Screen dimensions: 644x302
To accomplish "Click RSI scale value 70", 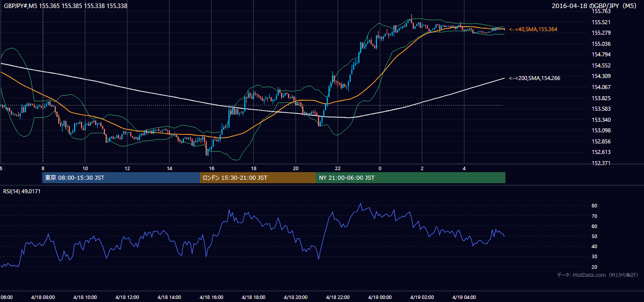I will coord(595,216).
